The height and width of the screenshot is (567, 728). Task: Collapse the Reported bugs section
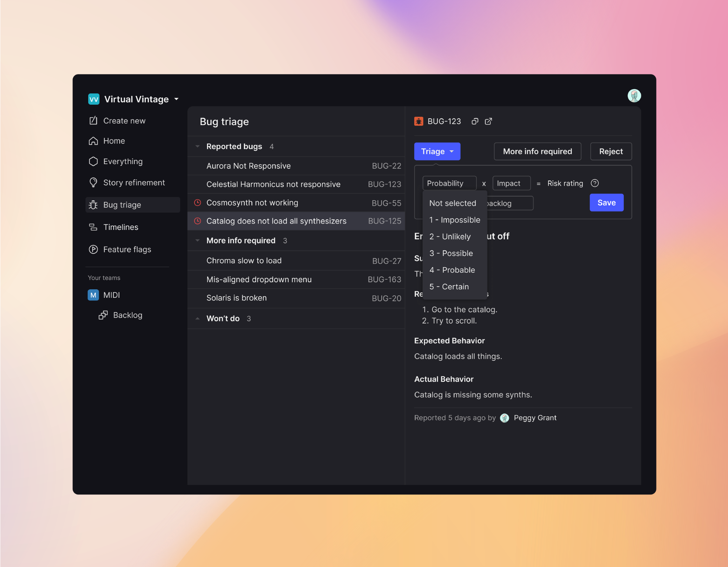(197, 146)
